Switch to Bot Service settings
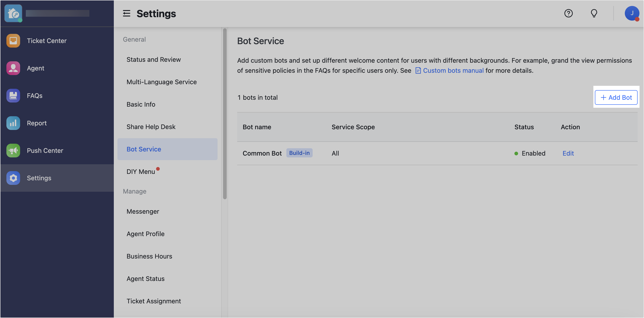This screenshot has height=318, width=644. [x=144, y=149]
